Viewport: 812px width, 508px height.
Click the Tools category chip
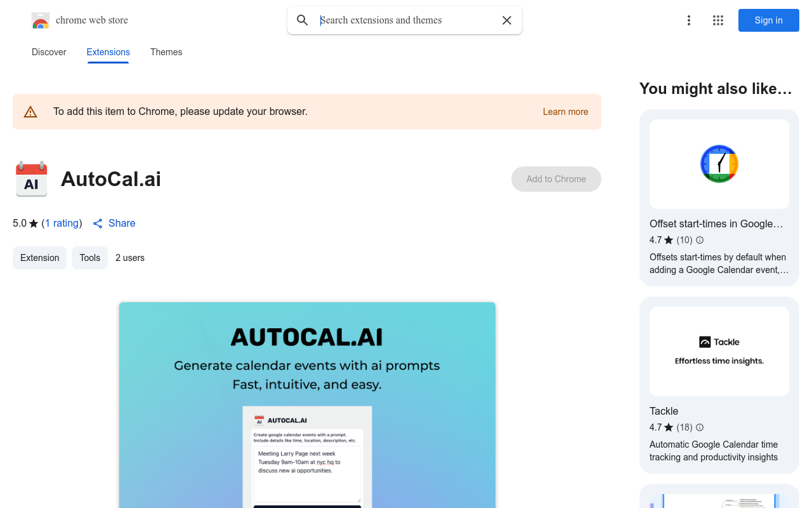[90, 258]
